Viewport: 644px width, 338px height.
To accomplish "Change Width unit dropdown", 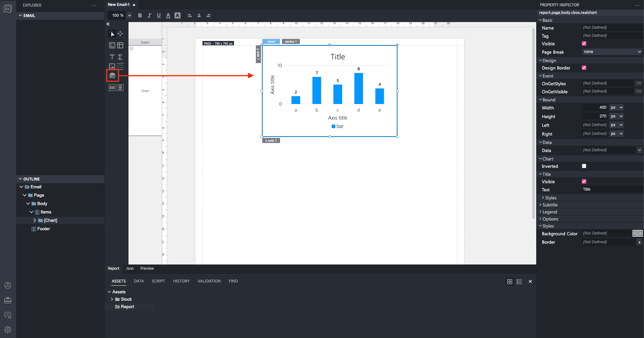I will 616,107.
